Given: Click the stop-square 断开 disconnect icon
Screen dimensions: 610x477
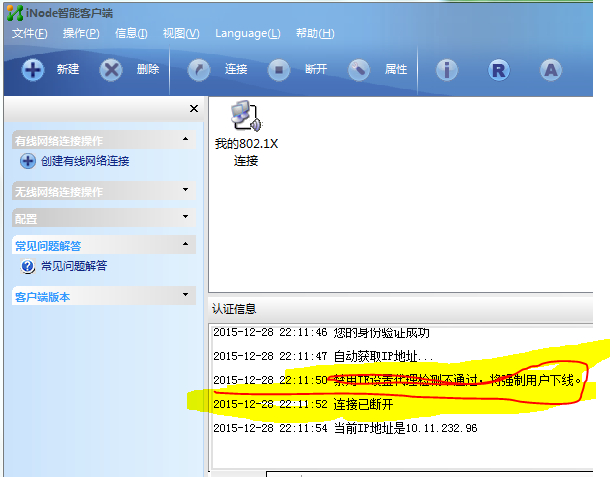Looking at the screenshot, I should tap(279, 70).
